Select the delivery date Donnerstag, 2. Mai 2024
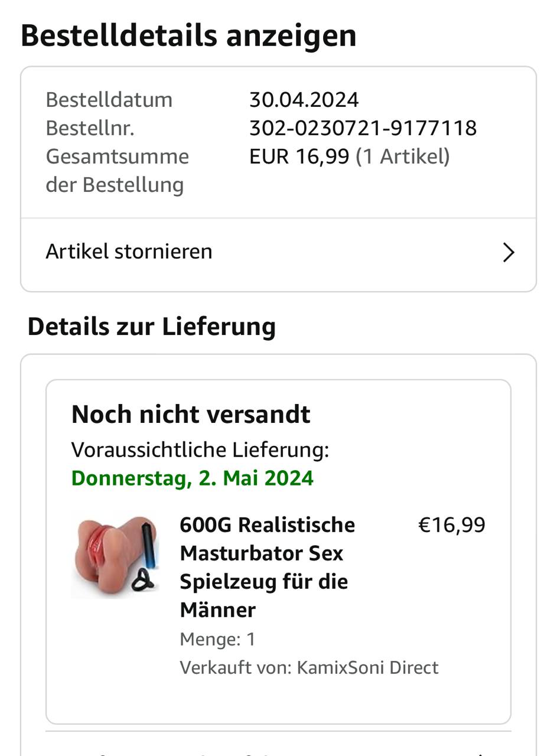The image size is (557, 756). point(192,478)
